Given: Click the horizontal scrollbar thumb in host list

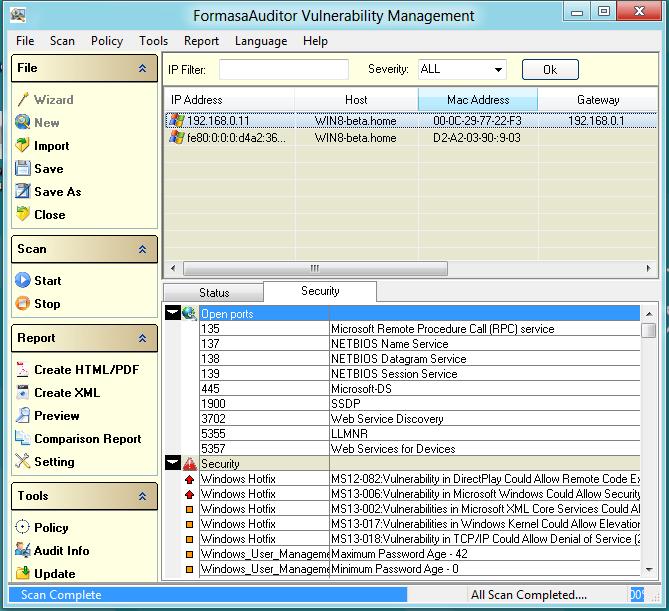Looking at the screenshot, I should tap(315, 268).
